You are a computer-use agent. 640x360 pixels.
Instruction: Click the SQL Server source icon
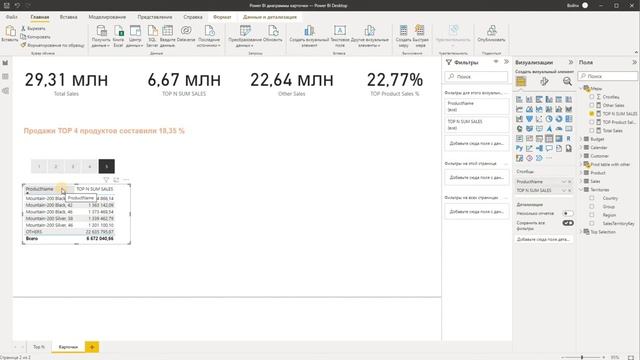tap(152, 31)
